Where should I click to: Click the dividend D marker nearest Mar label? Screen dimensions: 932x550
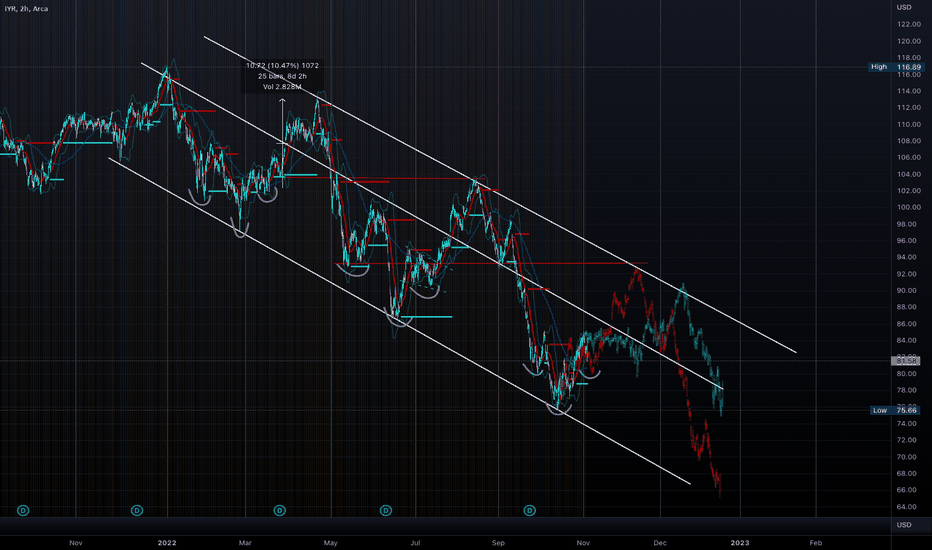pos(279,510)
